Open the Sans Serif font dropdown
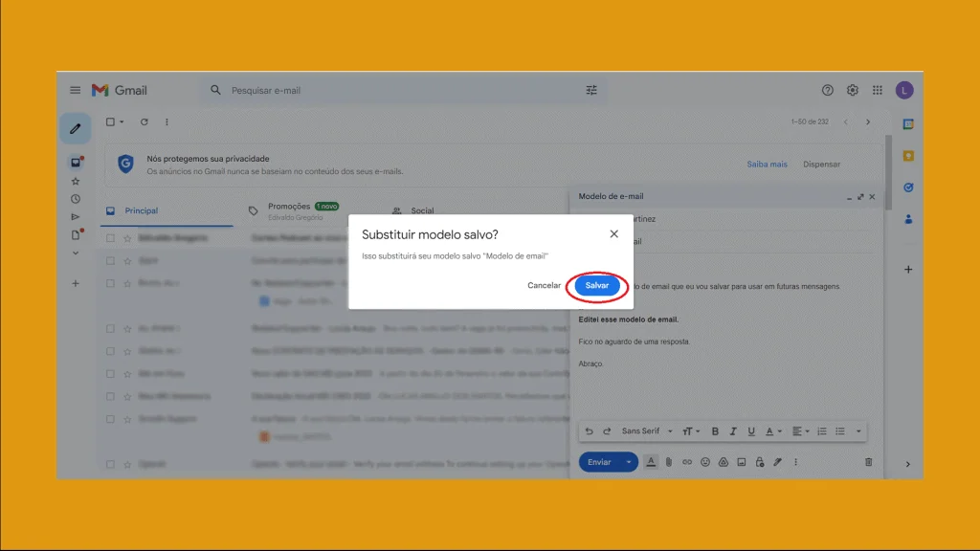The width and height of the screenshot is (980, 551). click(643, 430)
